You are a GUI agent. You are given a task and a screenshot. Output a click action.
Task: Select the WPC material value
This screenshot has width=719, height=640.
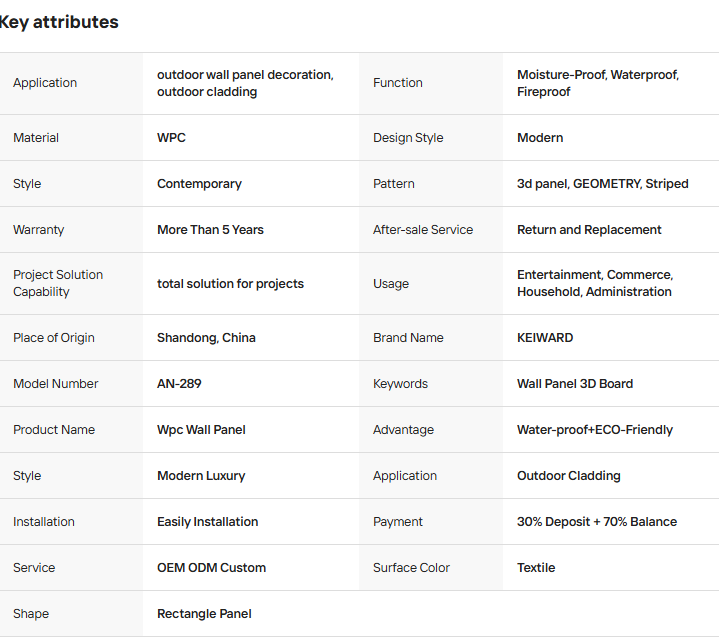(x=171, y=138)
